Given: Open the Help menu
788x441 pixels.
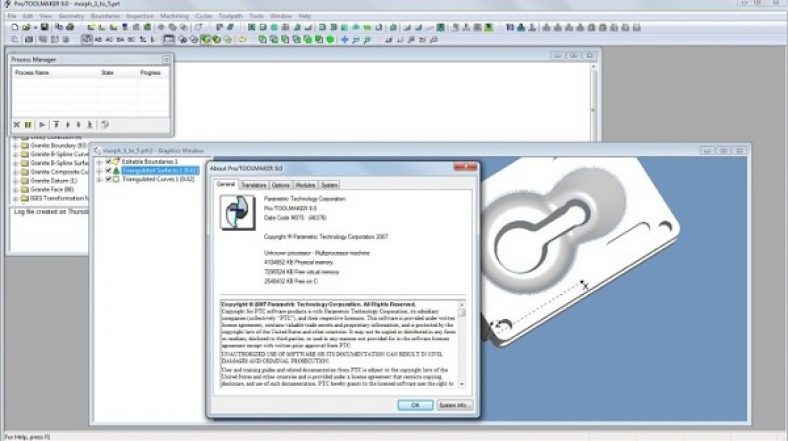Looking at the screenshot, I should (x=305, y=16).
